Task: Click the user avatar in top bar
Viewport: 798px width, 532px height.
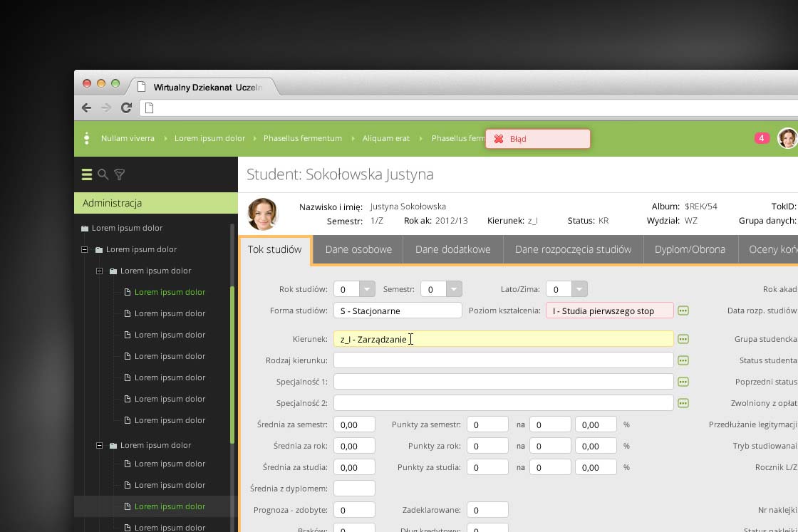Action: click(x=787, y=138)
